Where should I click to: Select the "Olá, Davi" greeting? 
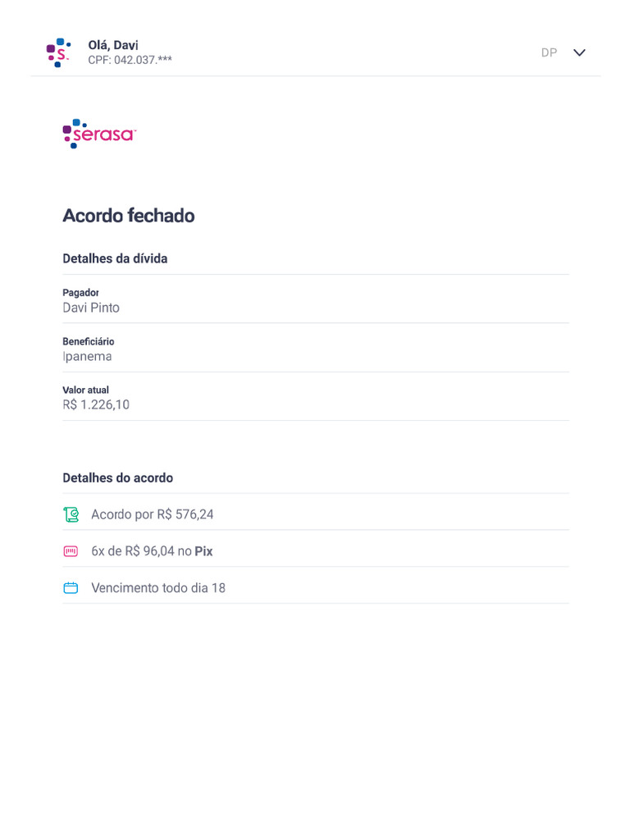tap(113, 45)
